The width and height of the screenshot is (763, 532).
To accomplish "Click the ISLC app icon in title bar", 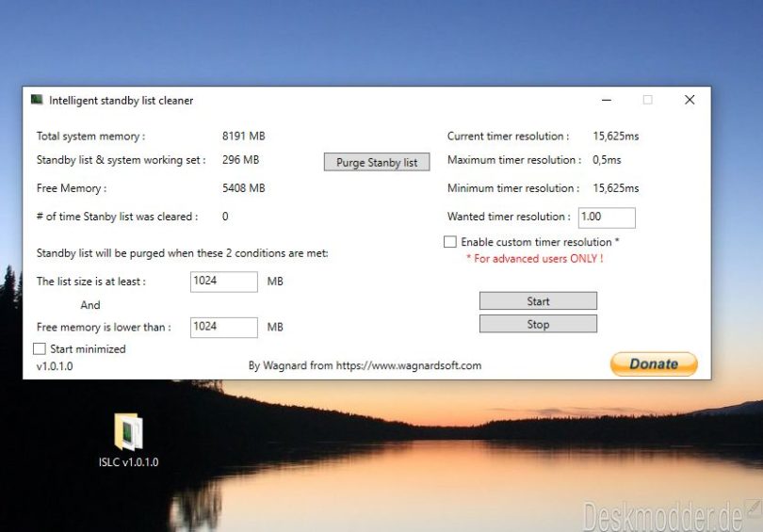I will pos(37,100).
